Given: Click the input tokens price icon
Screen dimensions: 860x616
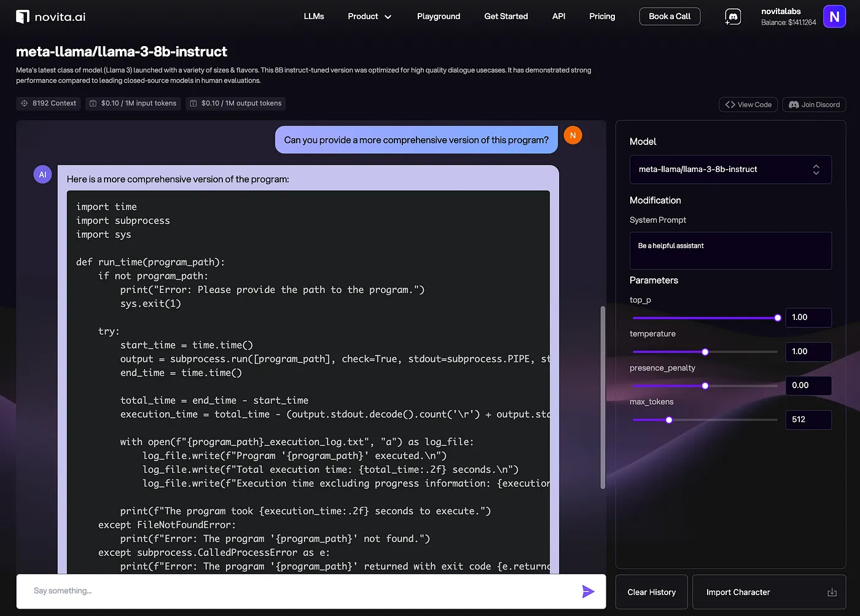Looking at the screenshot, I should tap(93, 103).
